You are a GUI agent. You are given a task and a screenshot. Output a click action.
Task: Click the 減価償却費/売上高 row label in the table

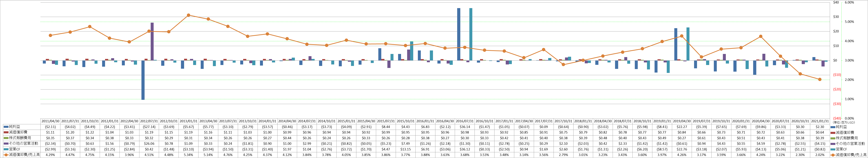tap(24, 155)
